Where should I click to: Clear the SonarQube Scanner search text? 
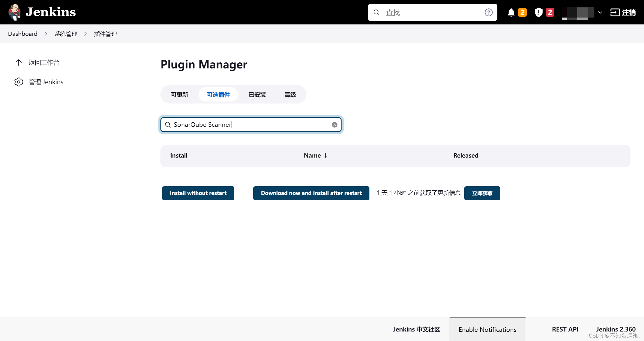(x=334, y=124)
